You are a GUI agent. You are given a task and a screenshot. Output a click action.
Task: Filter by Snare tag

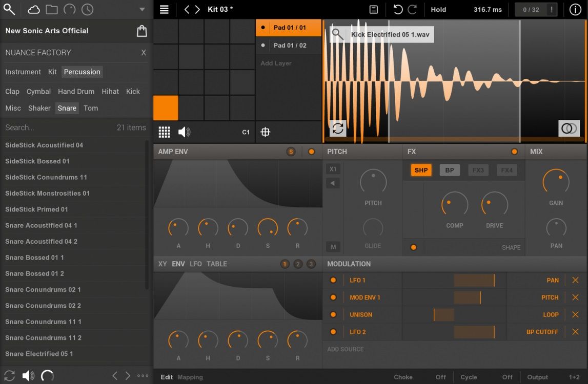click(67, 108)
